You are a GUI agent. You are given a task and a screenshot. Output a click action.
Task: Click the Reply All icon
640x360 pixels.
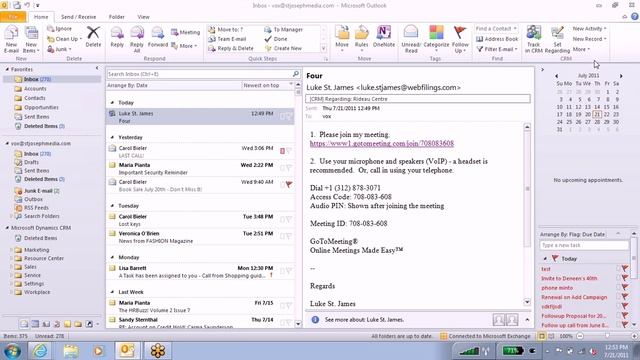[137, 39]
